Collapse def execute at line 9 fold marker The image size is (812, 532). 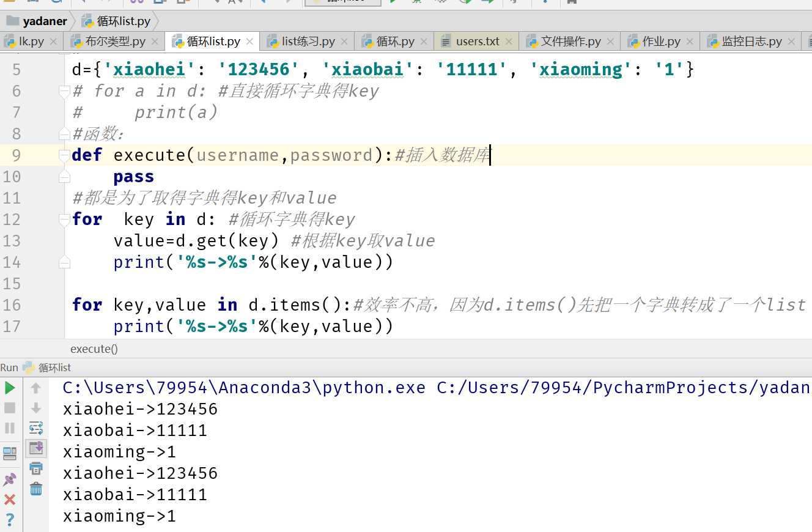click(64, 155)
